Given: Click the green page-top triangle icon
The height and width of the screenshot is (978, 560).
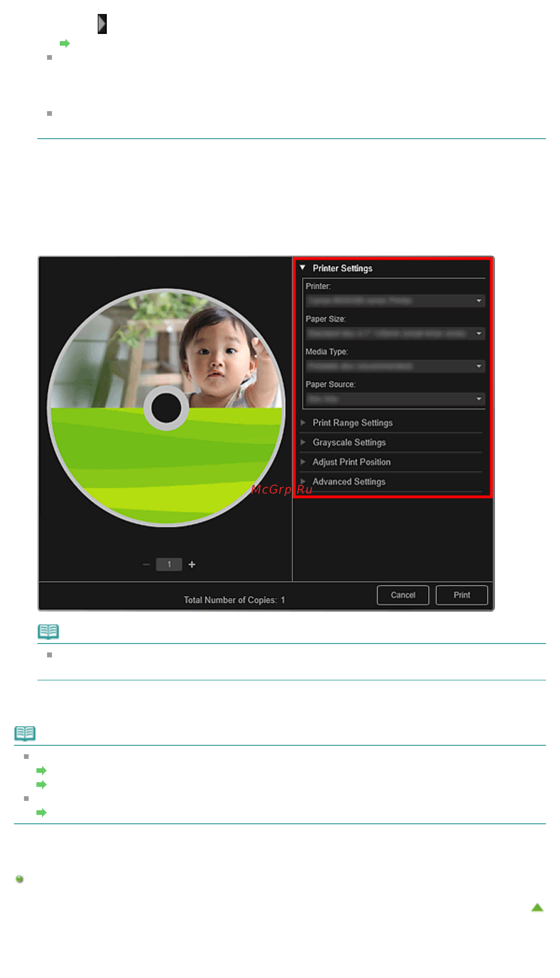Looking at the screenshot, I should coord(537,907).
